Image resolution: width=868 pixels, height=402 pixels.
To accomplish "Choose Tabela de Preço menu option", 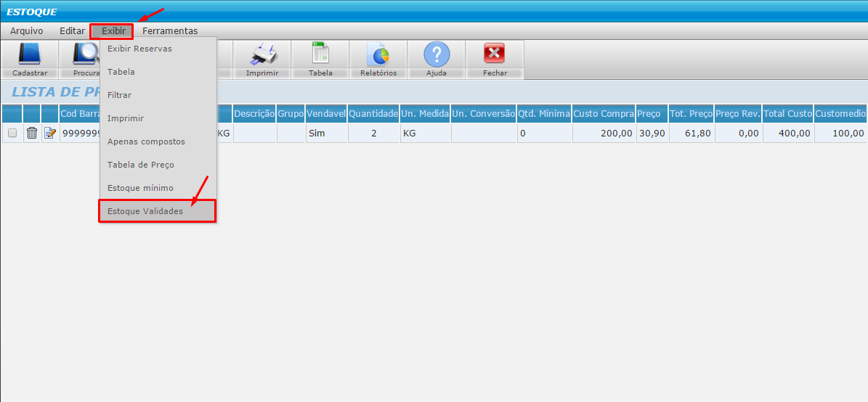I will point(141,165).
